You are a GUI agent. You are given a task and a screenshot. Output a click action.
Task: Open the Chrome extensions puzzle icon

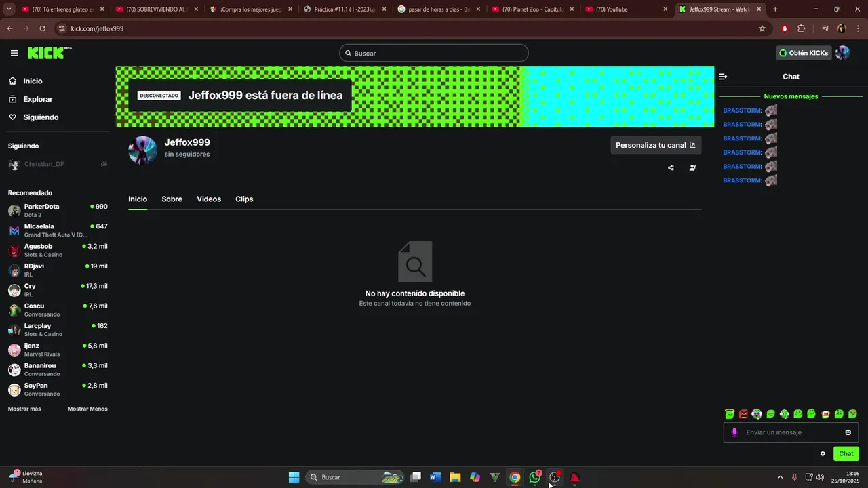(802, 28)
